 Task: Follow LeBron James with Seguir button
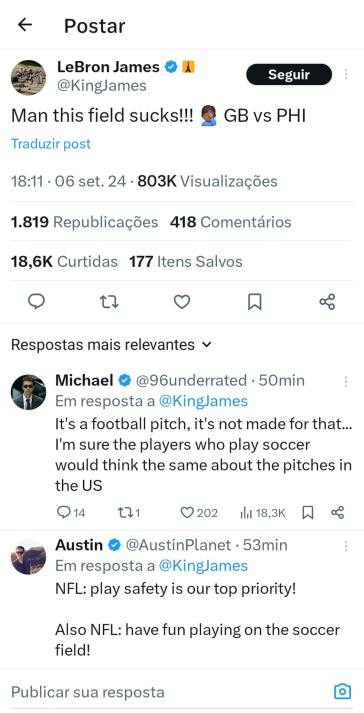click(289, 74)
